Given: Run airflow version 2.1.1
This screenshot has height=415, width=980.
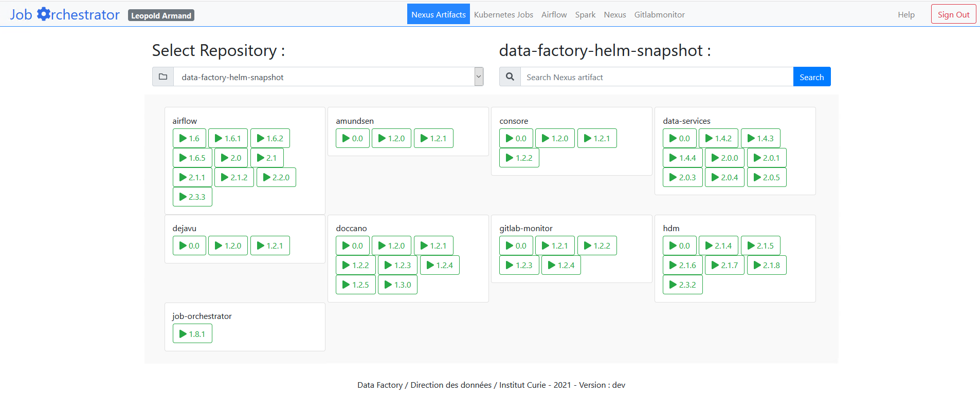Looking at the screenshot, I should point(192,177).
